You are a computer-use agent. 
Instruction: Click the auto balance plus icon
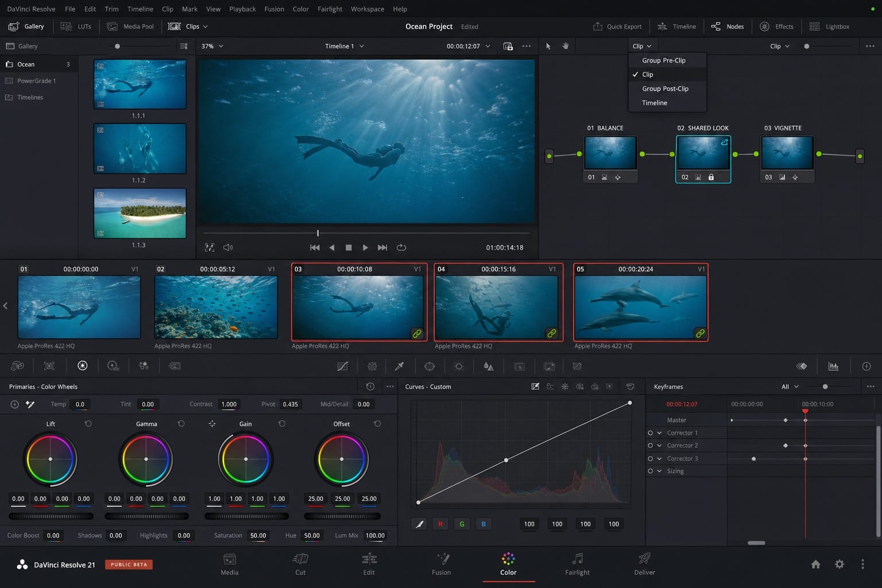click(14, 404)
